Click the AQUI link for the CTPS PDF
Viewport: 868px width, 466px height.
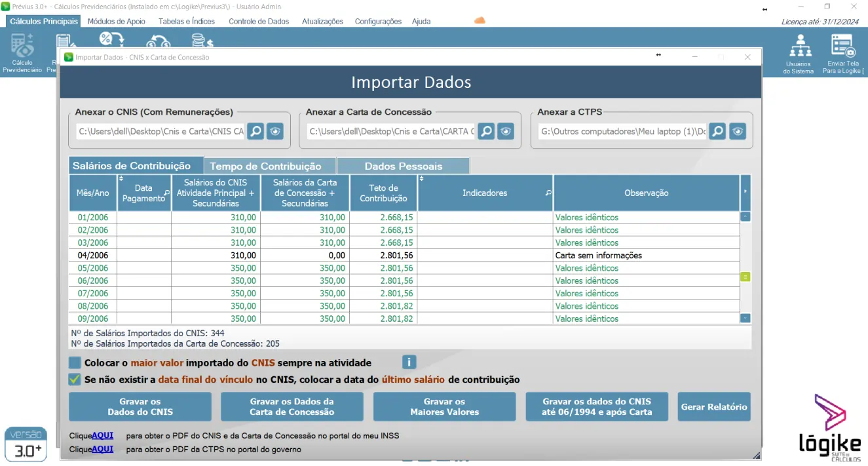(x=102, y=450)
